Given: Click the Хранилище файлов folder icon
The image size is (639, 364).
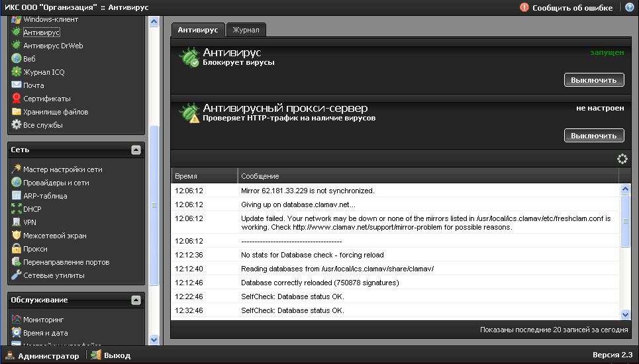Looking at the screenshot, I should pyautogui.click(x=17, y=111).
